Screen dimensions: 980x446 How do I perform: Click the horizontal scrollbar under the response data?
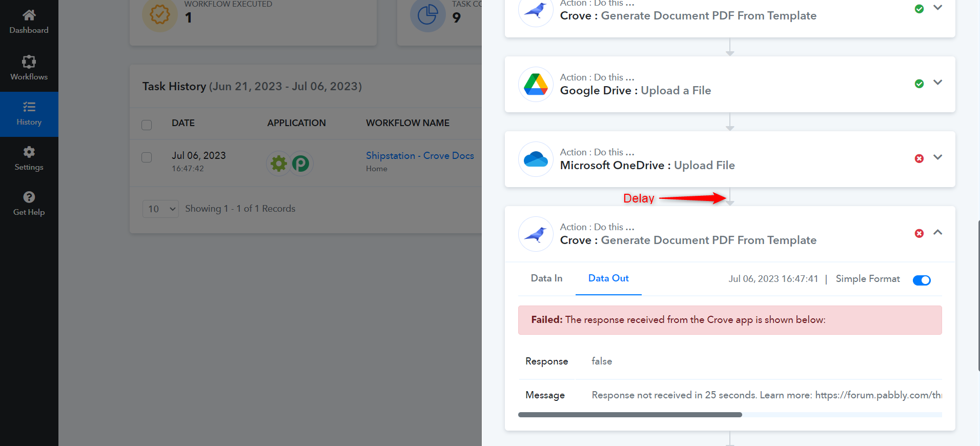630,415
